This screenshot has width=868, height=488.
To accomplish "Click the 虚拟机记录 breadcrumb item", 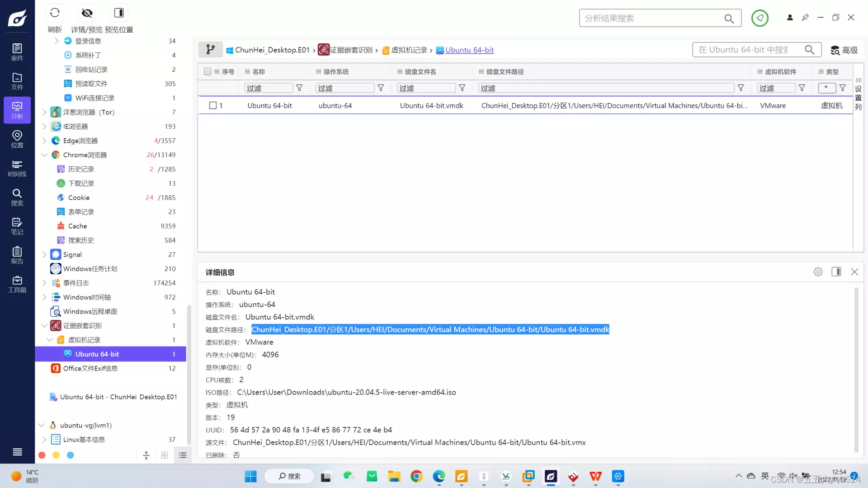I will click(x=409, y=50).
